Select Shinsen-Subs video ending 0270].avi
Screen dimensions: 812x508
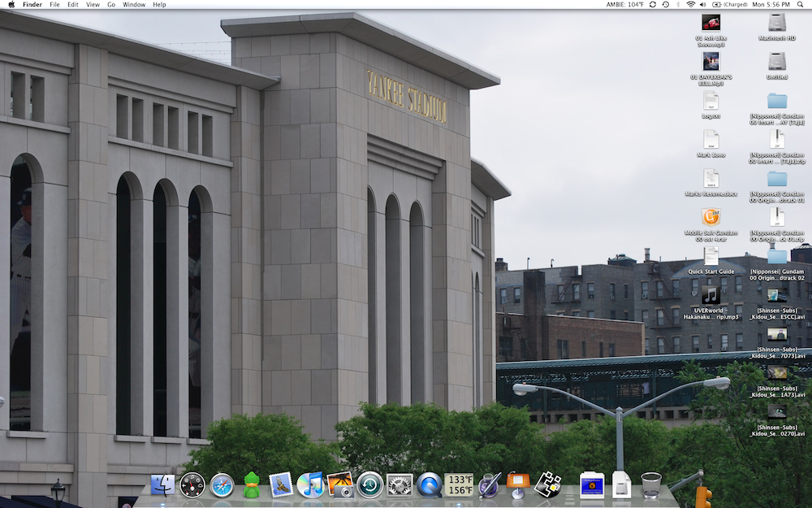(x=777, y=412)
